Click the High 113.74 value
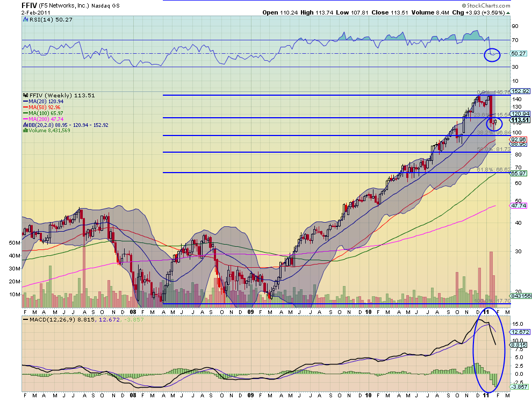This screenshot has height=400, width=532. pos(317,12)
